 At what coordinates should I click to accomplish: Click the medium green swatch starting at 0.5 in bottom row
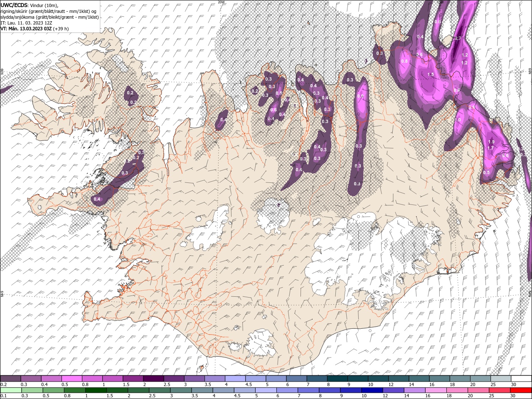(53, 390)
